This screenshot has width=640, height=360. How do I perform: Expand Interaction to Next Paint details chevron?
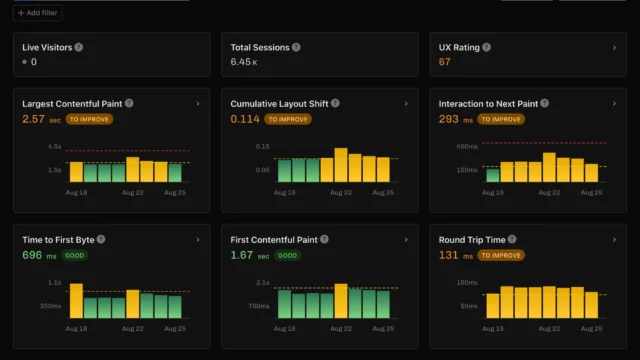(x=614, y=104)
